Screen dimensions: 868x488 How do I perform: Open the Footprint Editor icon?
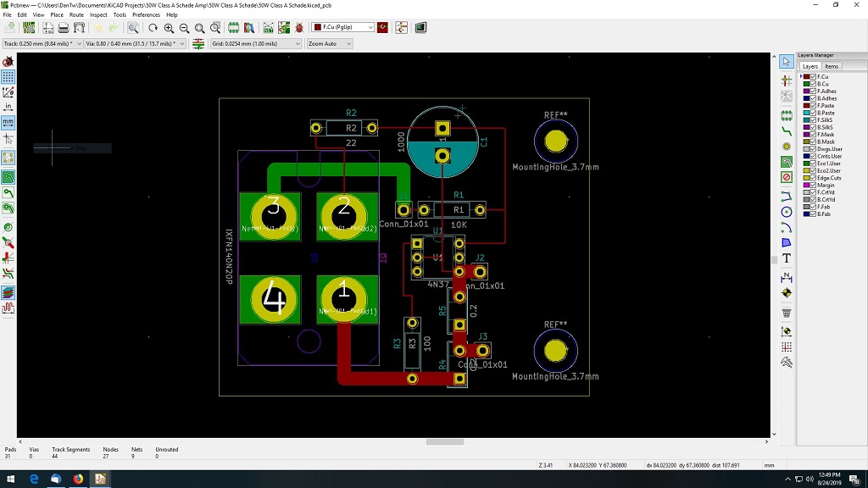point(234,27)
